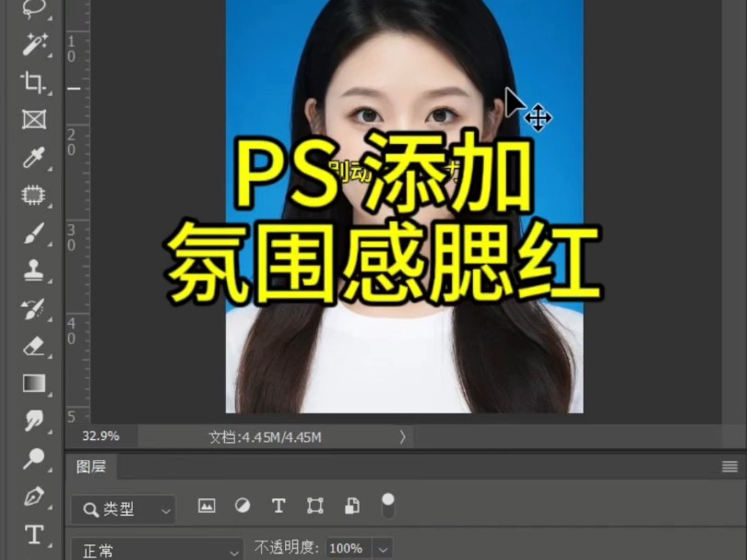The image size is (747, 560).
Task: Select the Brush tool
Action: coord(32,231)
